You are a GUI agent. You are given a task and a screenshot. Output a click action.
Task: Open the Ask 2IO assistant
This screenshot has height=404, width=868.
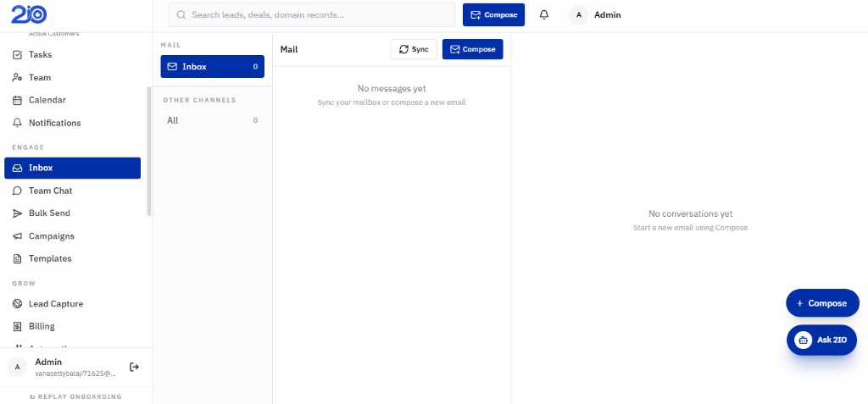(x=821, y=340)
